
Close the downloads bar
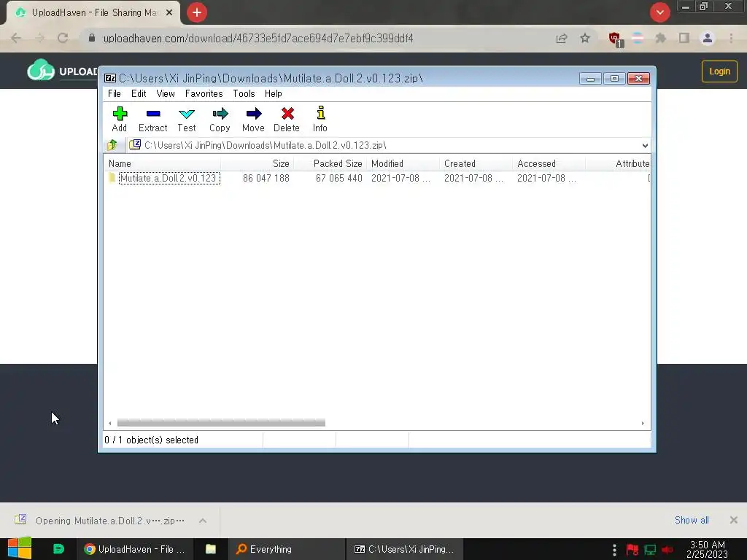734,520
